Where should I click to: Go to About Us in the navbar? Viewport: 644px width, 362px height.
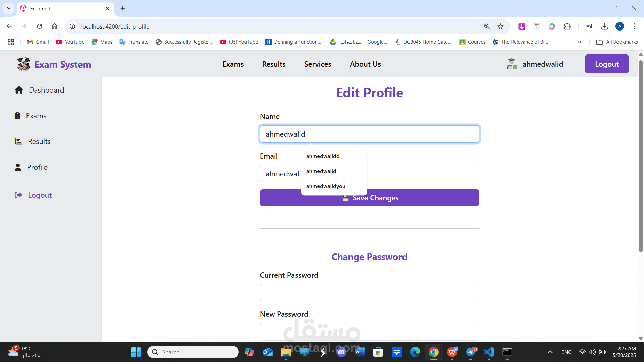[x=365, y=64]
